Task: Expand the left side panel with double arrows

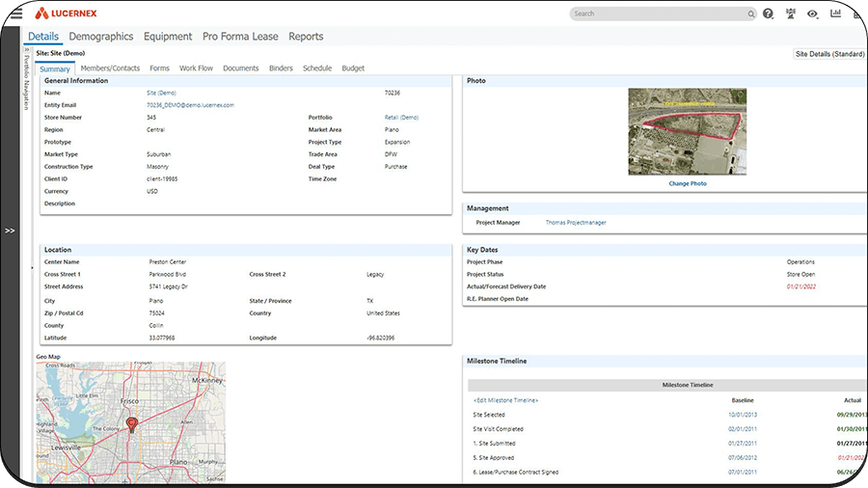Action: click(10, 230)
